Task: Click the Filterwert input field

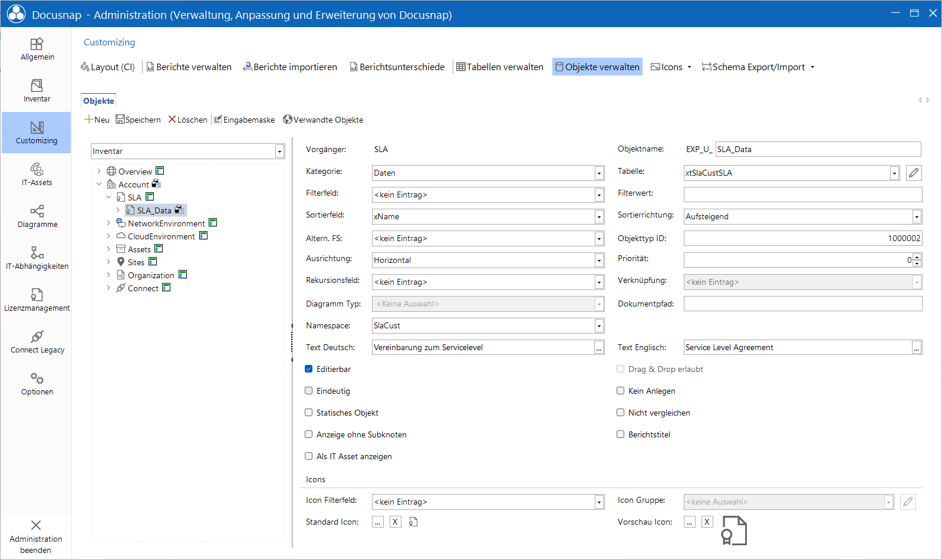Action: point(803,195)
